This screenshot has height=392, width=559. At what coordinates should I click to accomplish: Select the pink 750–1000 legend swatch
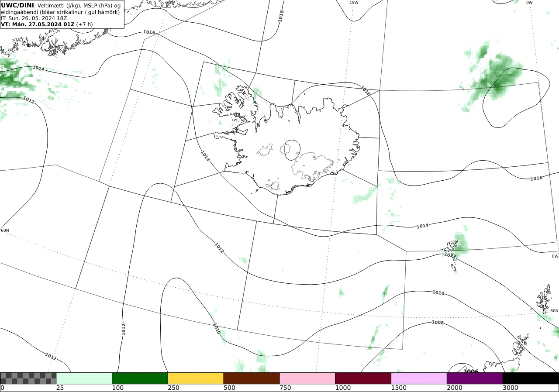click(x=307, y=378)
